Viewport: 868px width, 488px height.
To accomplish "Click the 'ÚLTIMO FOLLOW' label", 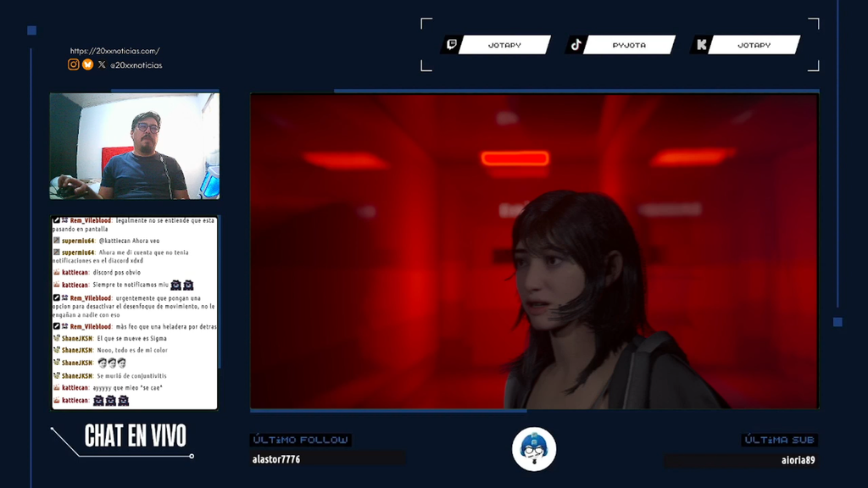I will tap(301, 440).
